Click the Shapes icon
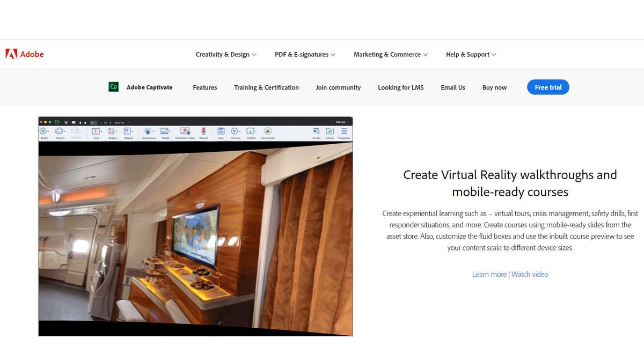The height and width of the screenshot is (362, 644). (x=112, y=131)
